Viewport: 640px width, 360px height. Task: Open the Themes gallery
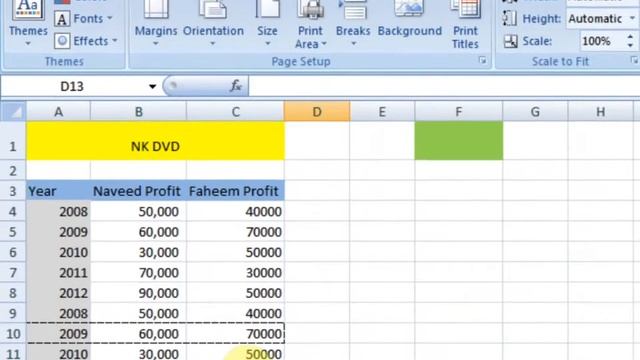pos(28,24)
